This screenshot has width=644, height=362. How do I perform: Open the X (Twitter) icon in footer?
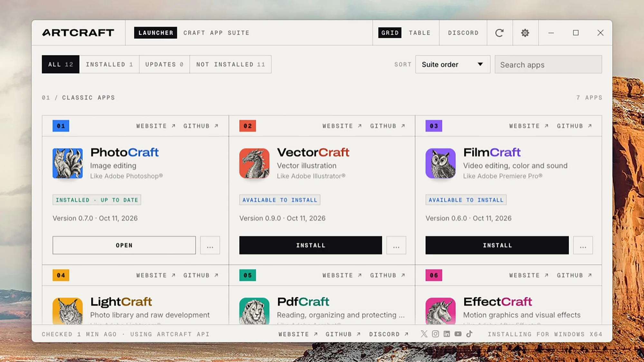(424, 334)
